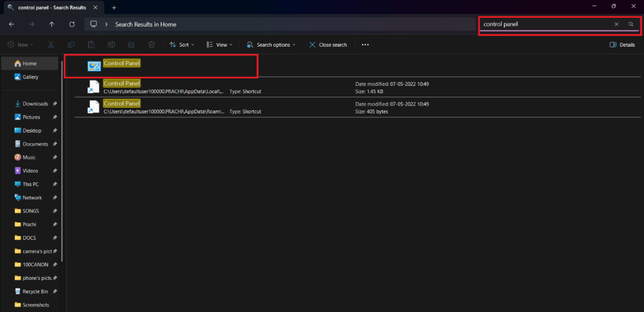
Task: Clear the search box text
Action: coord(616,24)
